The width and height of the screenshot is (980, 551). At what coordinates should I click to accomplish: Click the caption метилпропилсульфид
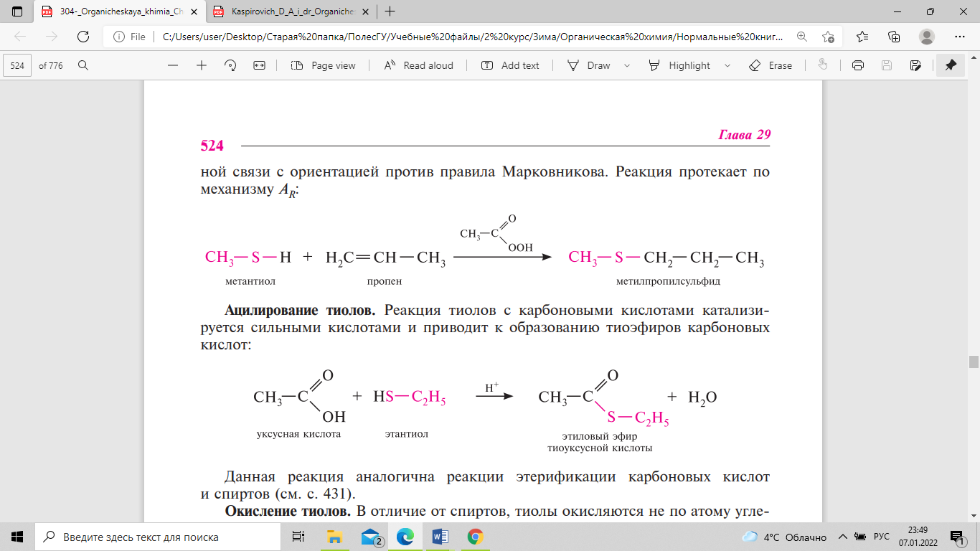(x=668, y=281)
